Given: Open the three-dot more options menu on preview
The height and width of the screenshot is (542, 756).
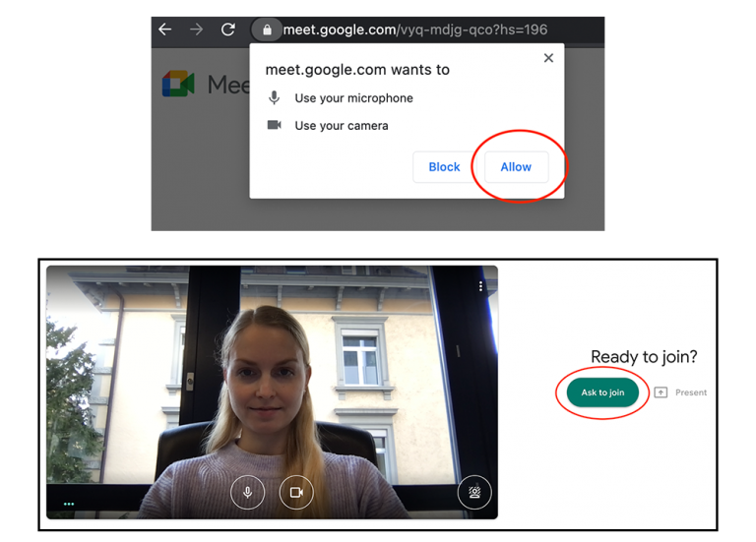Looking at the screenshot, I should pyautogui.click(x=480, y=286).
